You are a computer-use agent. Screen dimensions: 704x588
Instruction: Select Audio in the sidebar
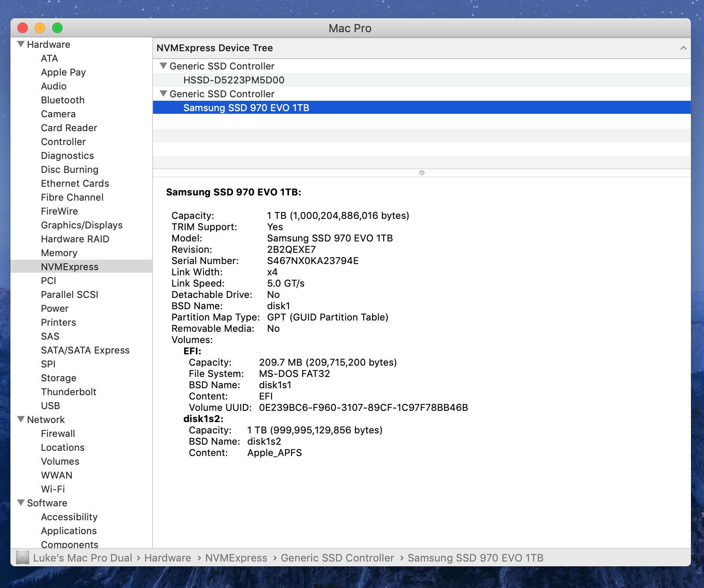click(x=54, y=86)
